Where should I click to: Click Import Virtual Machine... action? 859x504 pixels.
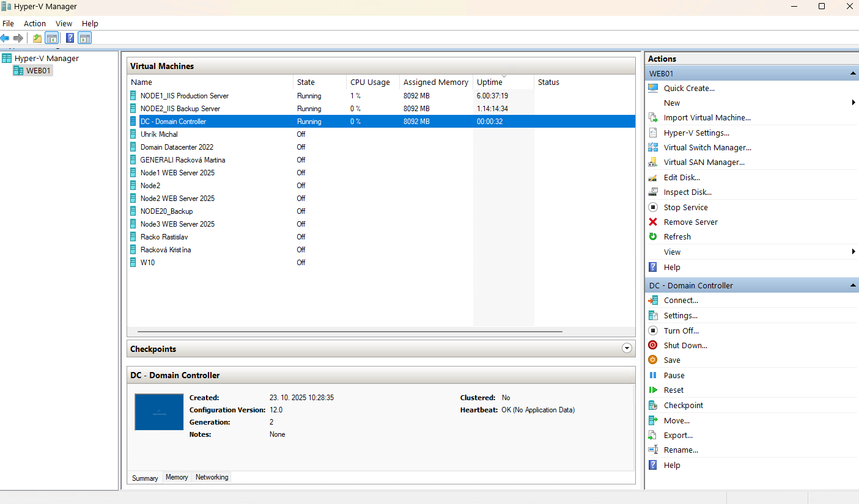point(707,117)
